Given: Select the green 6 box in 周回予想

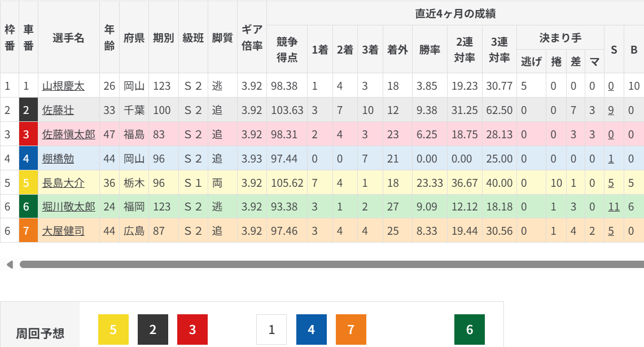Looking at the screenshot, I should pyautogui.click(x=470, y=330).
